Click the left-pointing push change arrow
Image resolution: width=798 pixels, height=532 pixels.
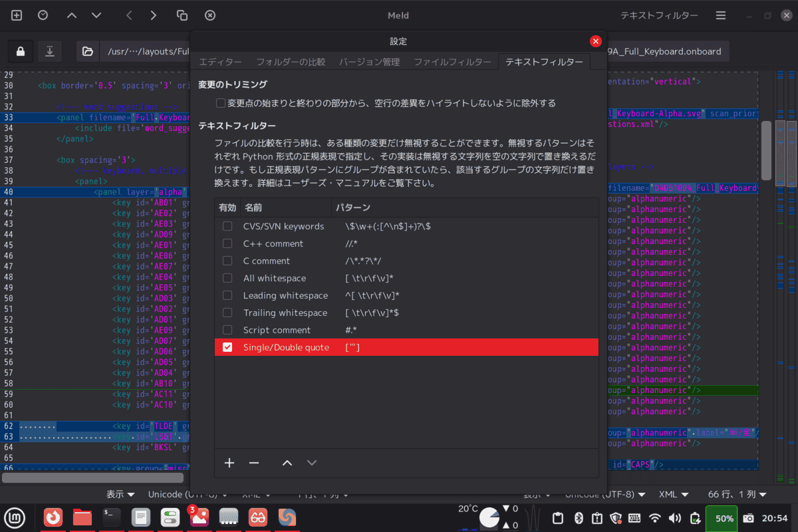coord(129,15)
